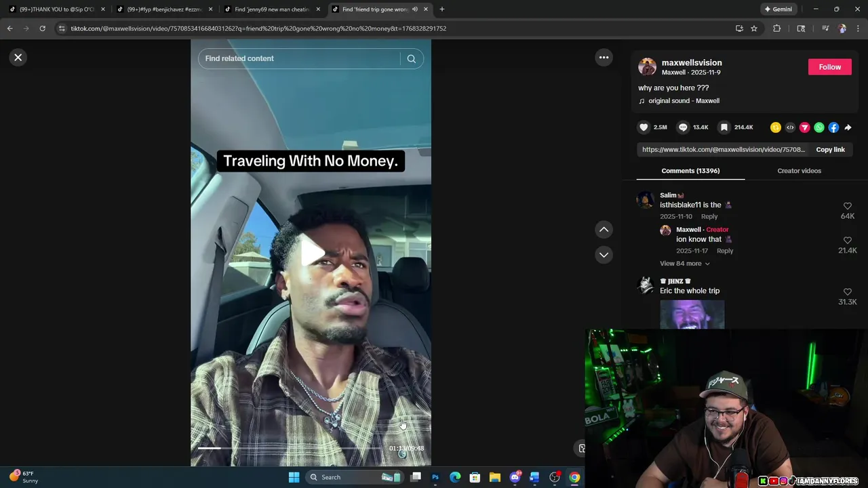
Task: Bookmark the video to favorites
Action: coord(724,127)
